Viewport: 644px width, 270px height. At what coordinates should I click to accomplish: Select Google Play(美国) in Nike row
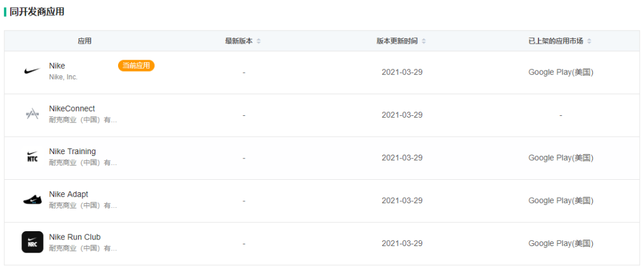pyautogui.click(x=561, y=72)
